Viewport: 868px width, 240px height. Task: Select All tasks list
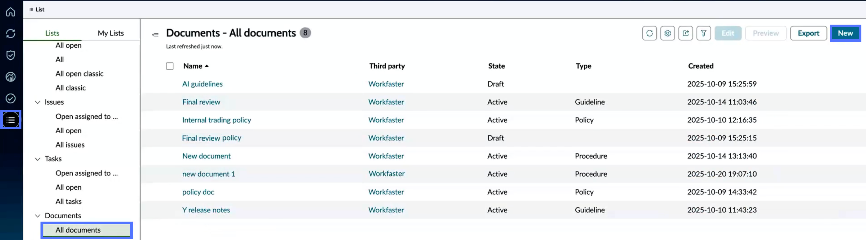(x=69, y=202)
